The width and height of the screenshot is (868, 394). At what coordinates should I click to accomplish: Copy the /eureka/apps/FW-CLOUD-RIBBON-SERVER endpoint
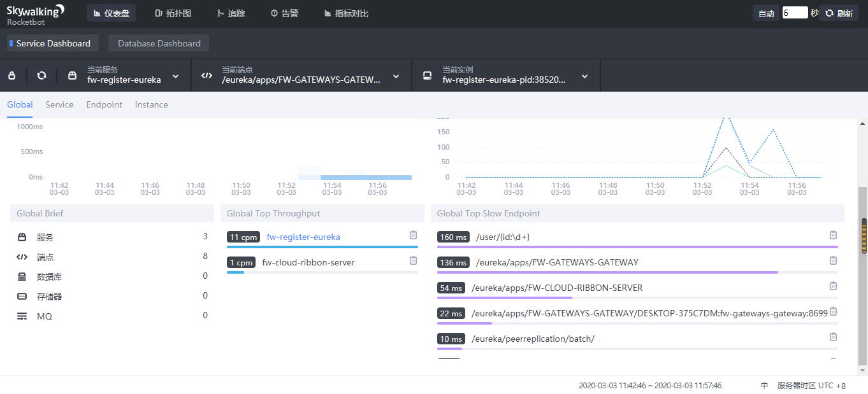coord(833,286)
